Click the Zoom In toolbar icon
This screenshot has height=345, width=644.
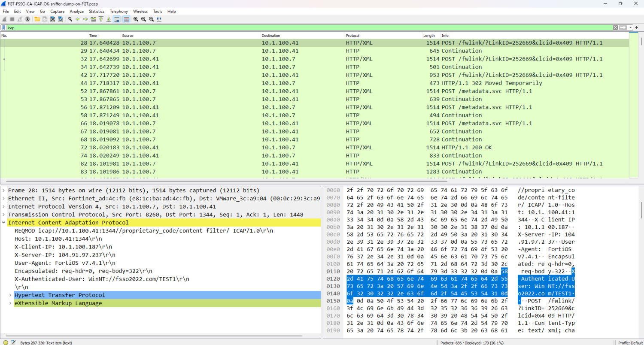click(136, 19)
